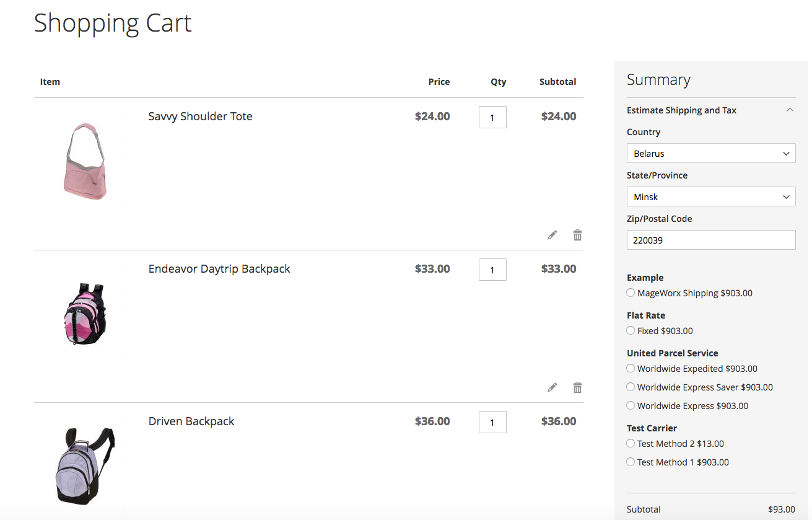Delete Endeavor Daytrip Backpack with trash icon
Viewport: 812px width, 520px height.
tap(577, 387)
